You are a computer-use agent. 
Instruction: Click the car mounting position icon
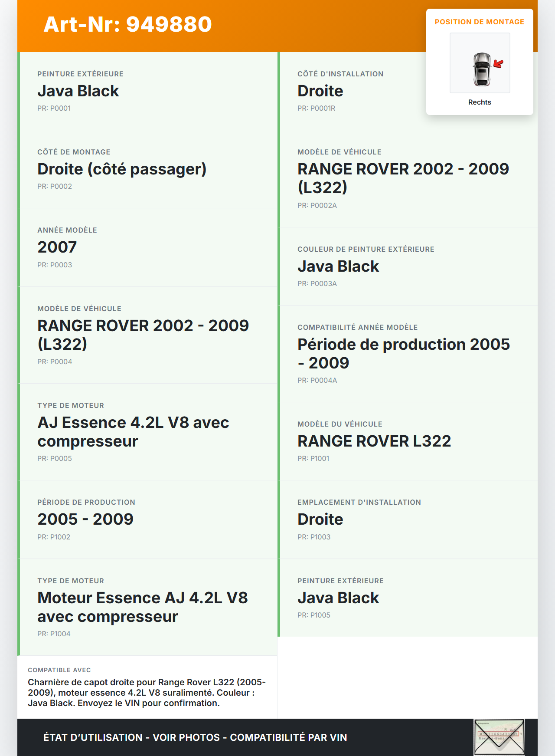click(480, 63)
